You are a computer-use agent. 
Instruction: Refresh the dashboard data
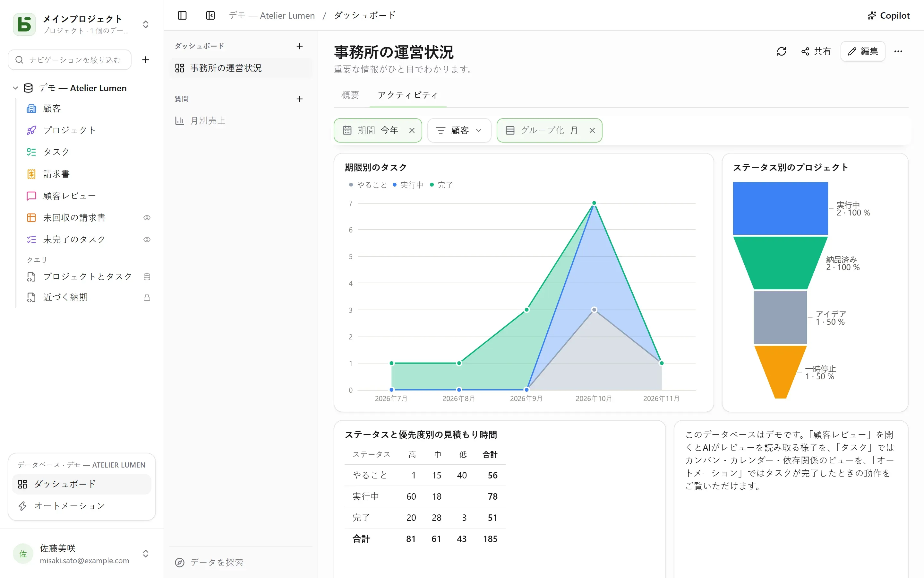coord(781,51)
